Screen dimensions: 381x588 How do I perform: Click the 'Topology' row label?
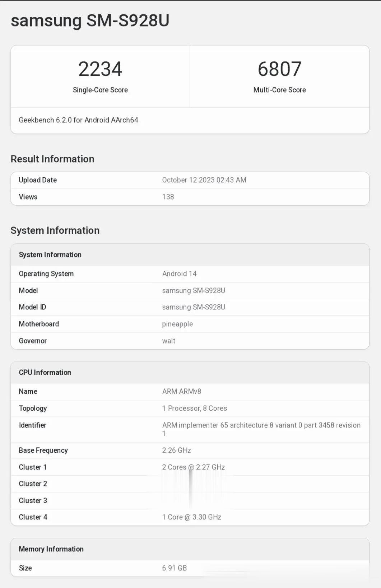33,409
